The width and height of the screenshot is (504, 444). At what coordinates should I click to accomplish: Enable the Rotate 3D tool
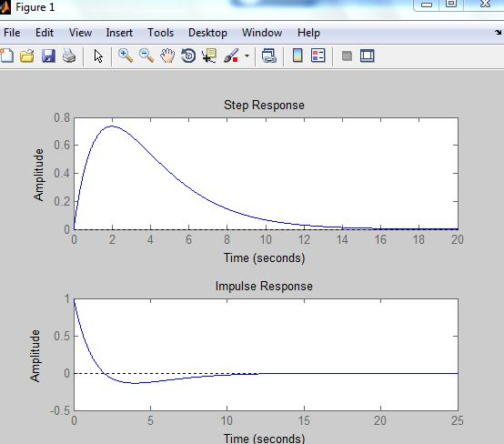188,55
